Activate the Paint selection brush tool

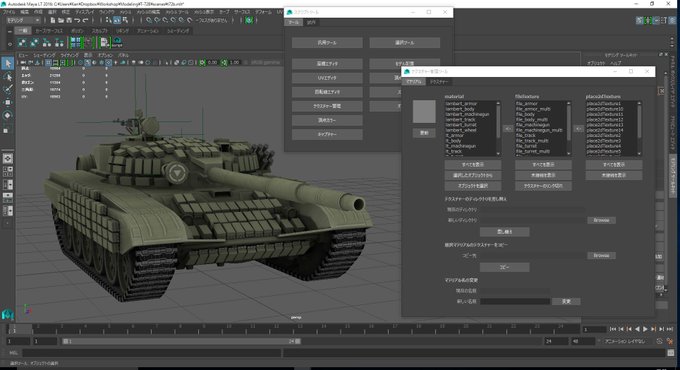tap(7, 89)
